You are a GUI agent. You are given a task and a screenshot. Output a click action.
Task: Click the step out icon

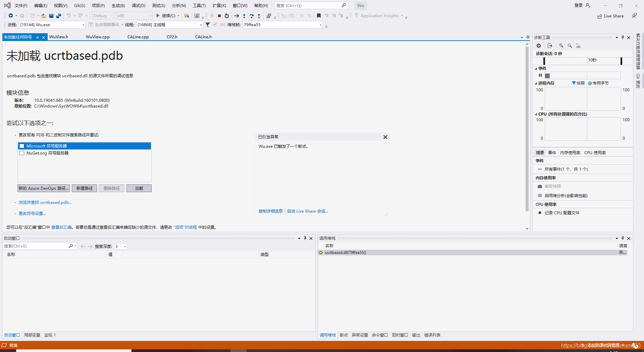(x=259, y=16)
